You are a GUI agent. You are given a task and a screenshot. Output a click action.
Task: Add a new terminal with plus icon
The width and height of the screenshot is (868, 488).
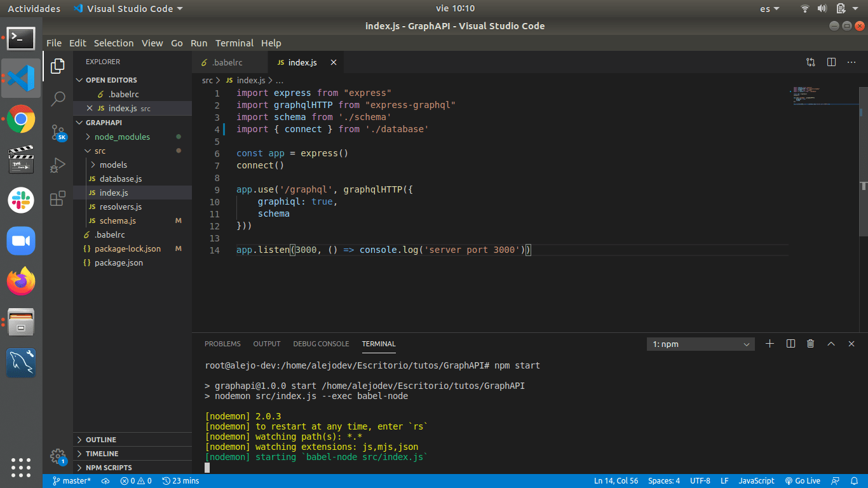tap(770, 344)
